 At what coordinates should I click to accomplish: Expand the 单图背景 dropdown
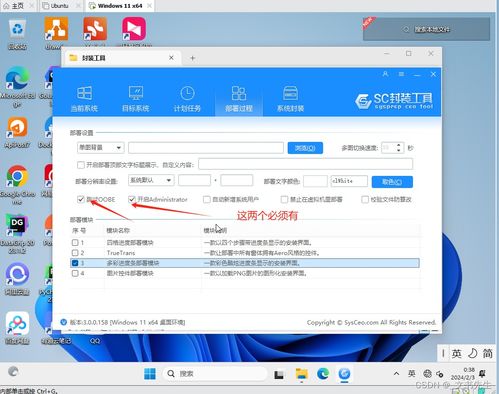(100, 147)
